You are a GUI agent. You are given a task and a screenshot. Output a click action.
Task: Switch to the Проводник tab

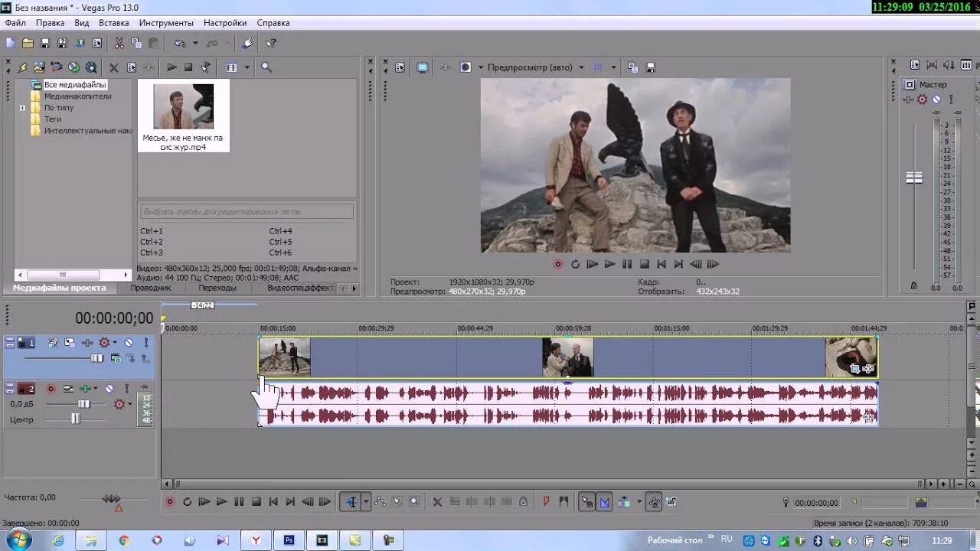point(151,289)
